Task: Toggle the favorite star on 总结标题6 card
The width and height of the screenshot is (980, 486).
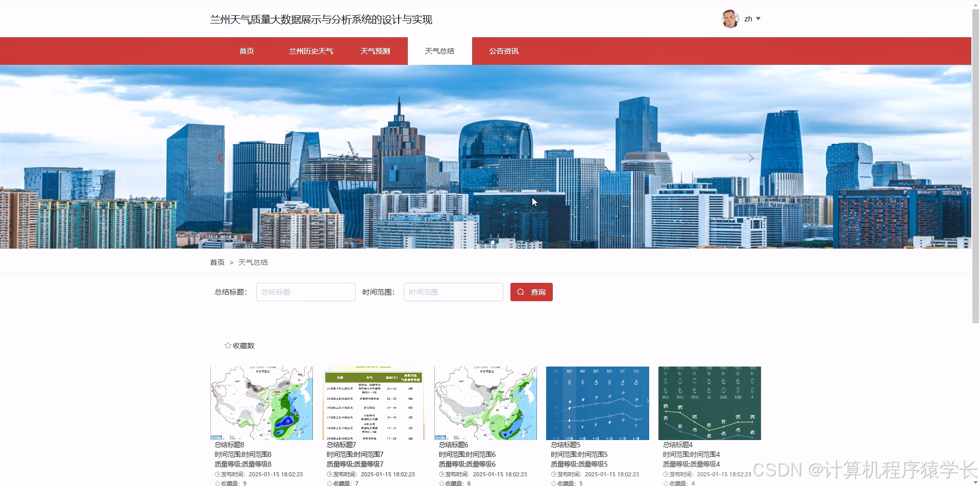Action: tap(440, 483)
